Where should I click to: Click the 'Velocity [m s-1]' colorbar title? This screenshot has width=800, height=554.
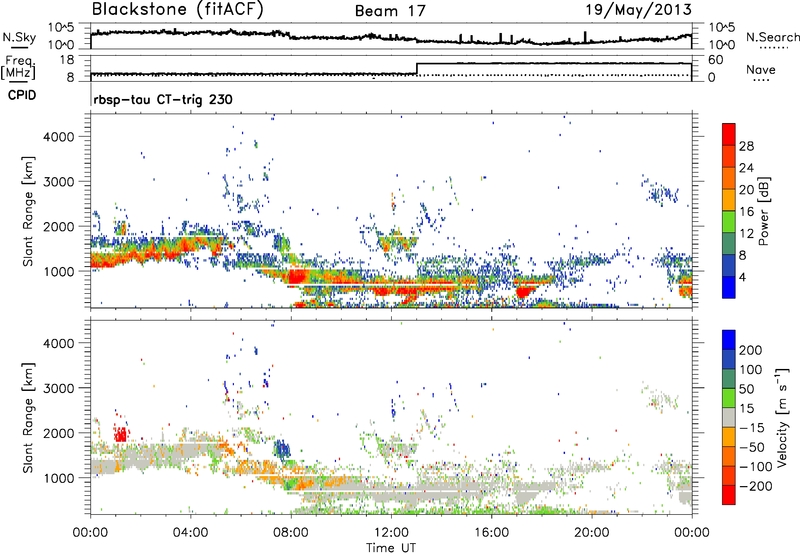pos(782,417)
